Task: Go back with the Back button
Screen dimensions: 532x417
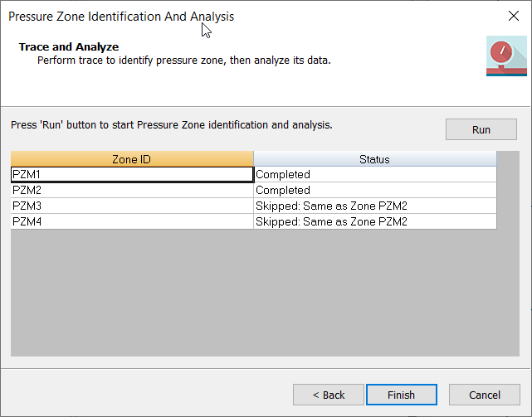Action: [329, 395]
